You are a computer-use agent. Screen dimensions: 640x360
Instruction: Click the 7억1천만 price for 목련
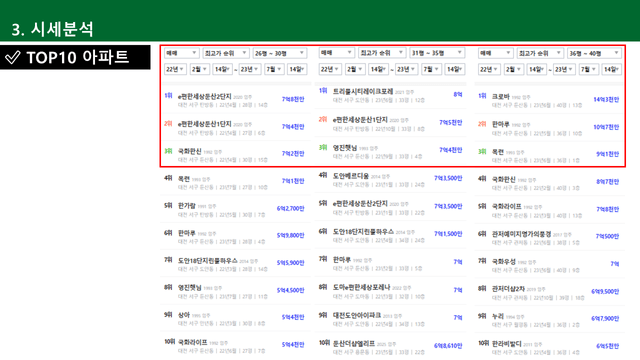pos(293,181)
